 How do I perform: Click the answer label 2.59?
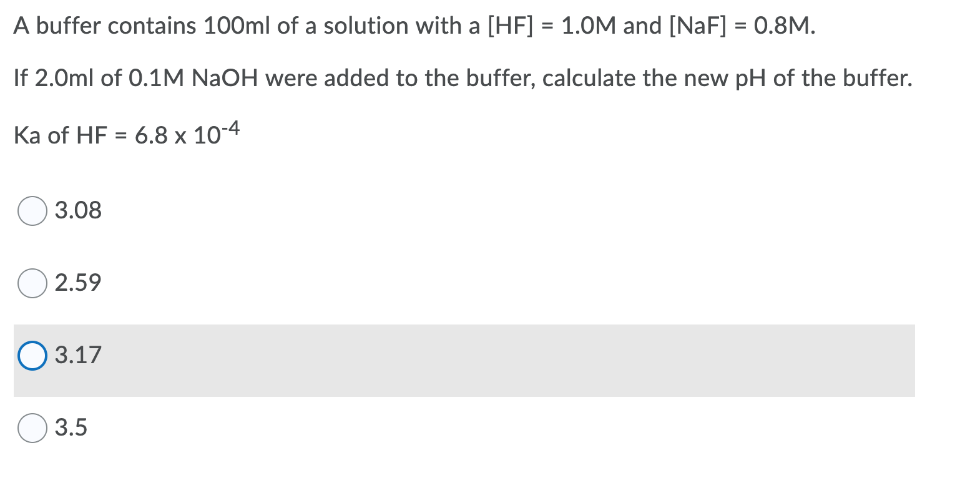pos(77,284)
